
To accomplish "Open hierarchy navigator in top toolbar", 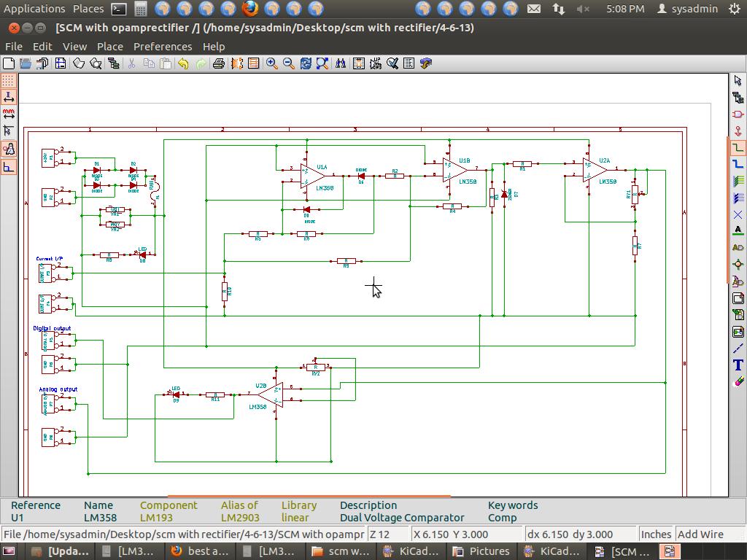I will [113, 63].
